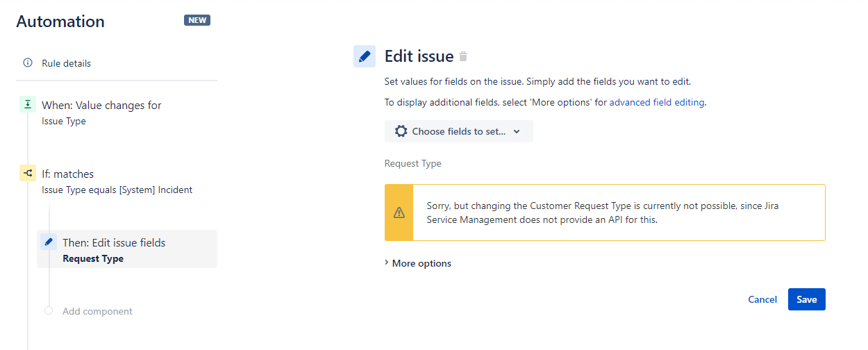Click the info icon beside Rule details
868x350 pixels.
[x=28, y=62]
